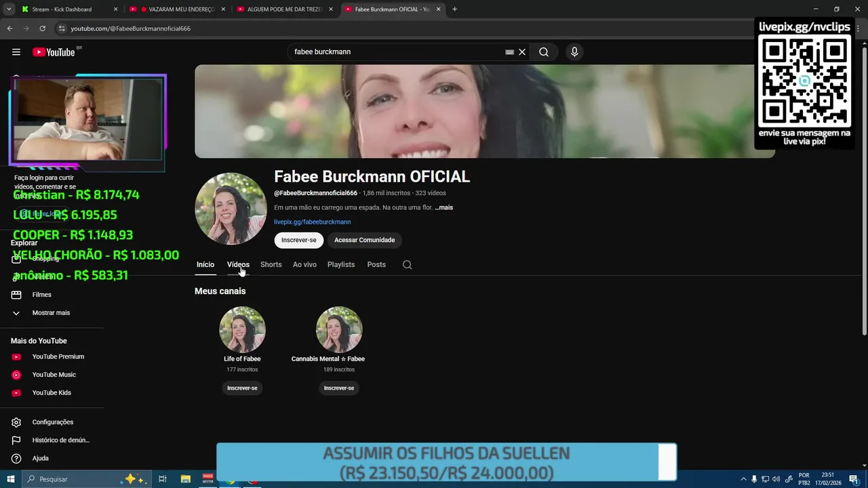Click the browser address bar URL
The height and width of the screenshot is (488, 868).
[130, 28]
